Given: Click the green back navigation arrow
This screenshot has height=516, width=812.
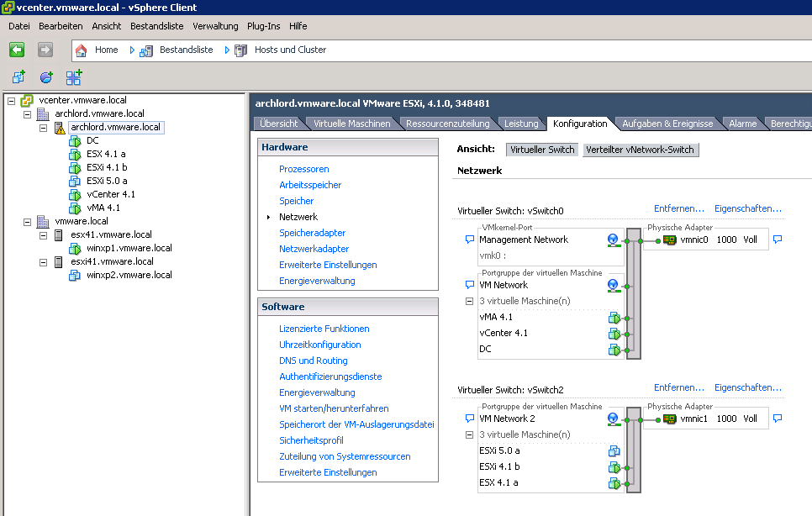Looking at the screenshot, I should (17, 50).
